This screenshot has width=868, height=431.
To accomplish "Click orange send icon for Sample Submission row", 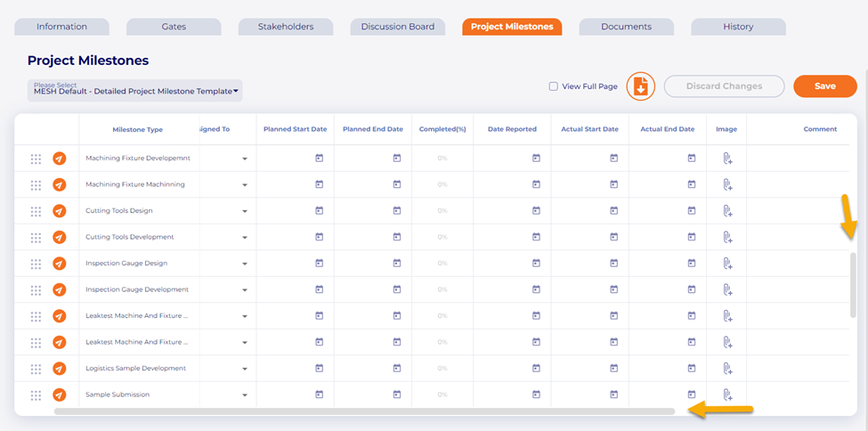I will [x=60, y=394].
